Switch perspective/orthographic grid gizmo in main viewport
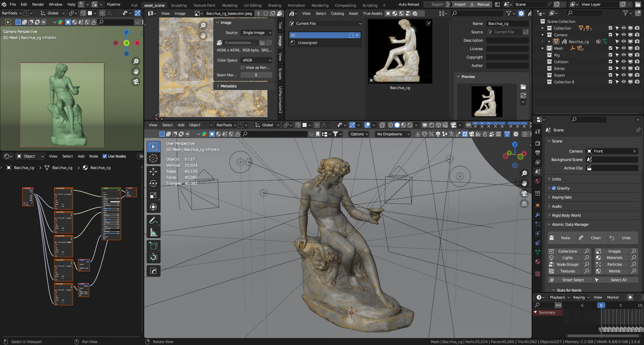644x345 pixels. [x=524, y=204]
